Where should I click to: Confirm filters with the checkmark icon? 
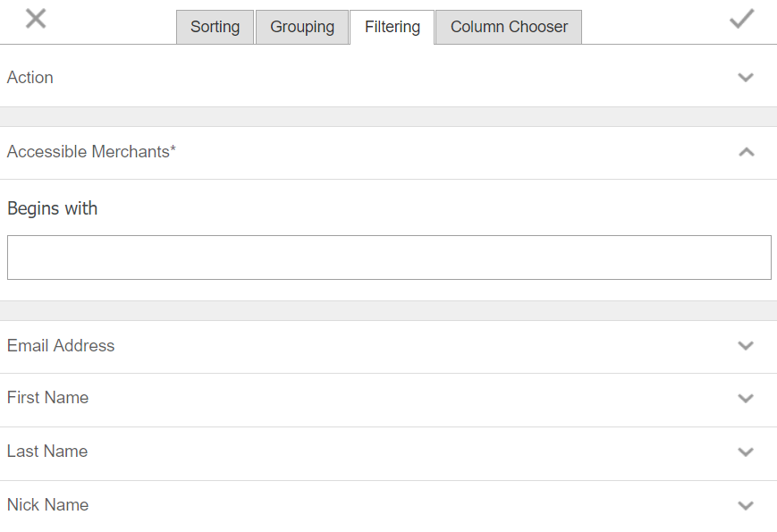click(x=741, y=19)
